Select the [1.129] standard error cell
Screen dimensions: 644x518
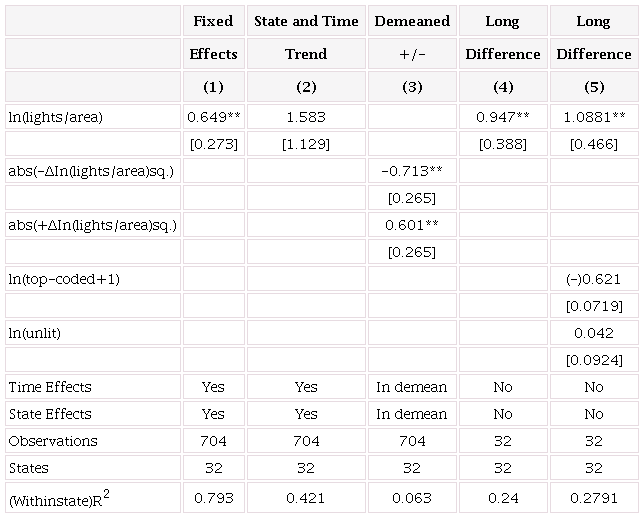tap(306, 145)
